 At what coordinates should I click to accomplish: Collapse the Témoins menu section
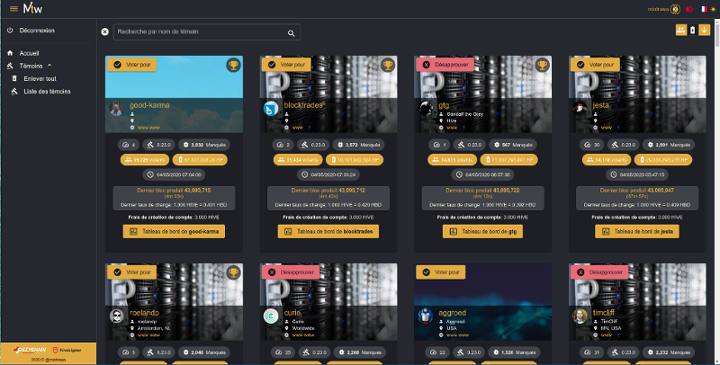tap(31, 66)
